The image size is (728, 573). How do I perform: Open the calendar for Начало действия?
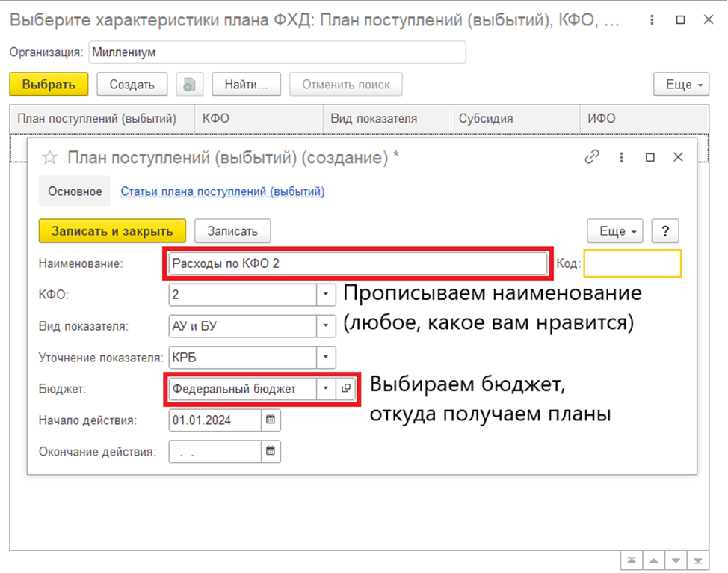[x=271, y=420]
